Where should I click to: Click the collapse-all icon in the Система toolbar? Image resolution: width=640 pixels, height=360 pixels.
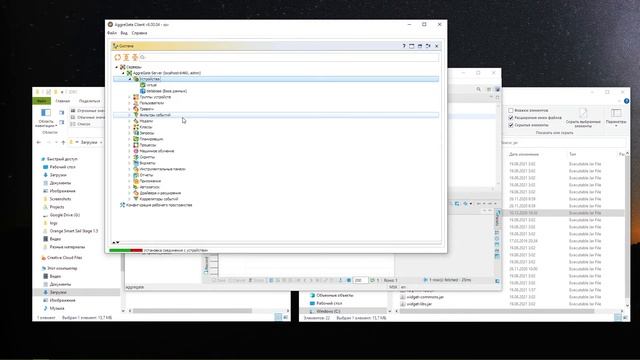pos(135,58)
